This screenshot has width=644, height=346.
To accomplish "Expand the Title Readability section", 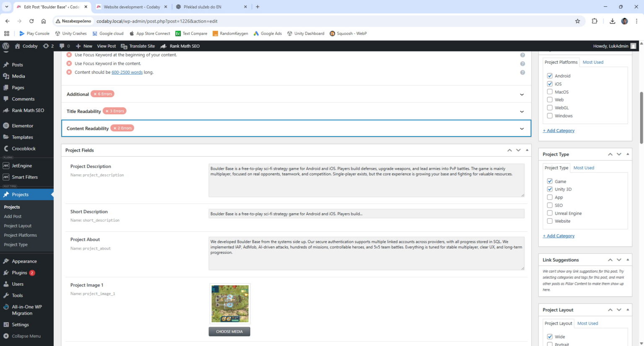I will [522, 111].
